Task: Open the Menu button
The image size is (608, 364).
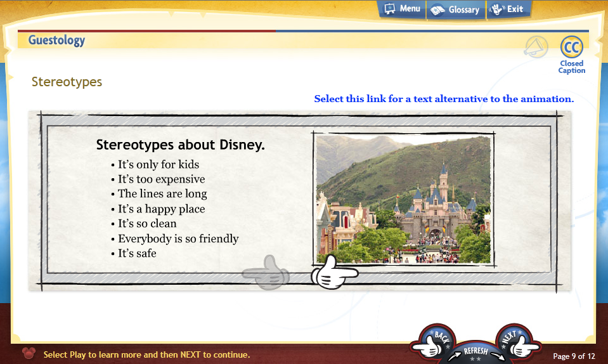Action: click(x=402, y=9)
